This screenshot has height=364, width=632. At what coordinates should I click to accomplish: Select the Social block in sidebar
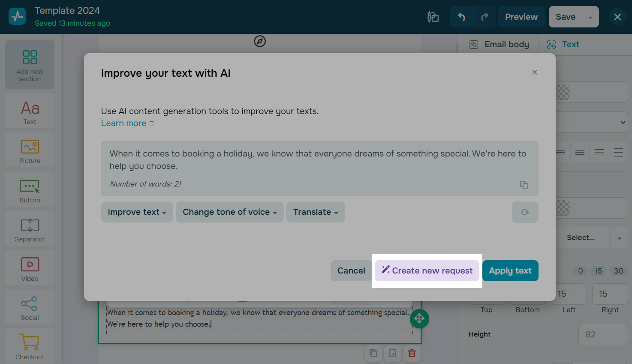pyautogui.click(x=30, y=307)
